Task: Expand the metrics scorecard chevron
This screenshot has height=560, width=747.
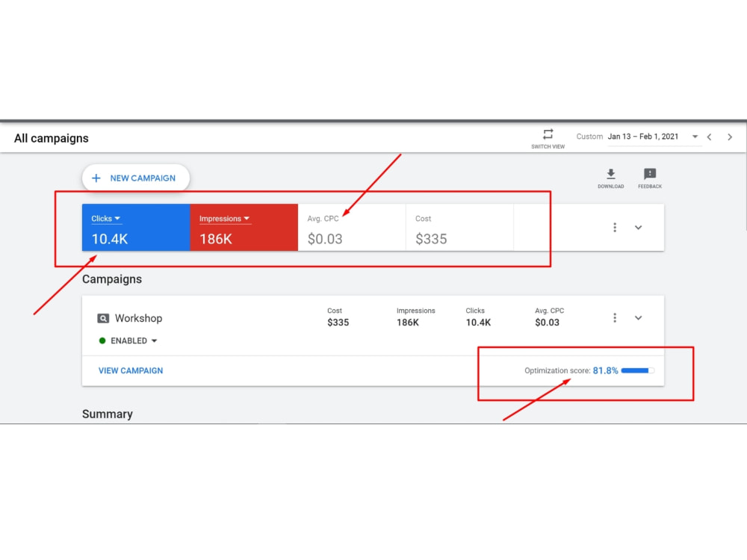Action: [x=639, y=228]
